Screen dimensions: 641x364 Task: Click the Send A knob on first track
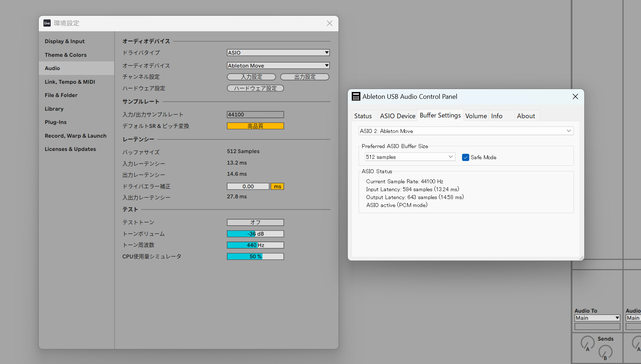point(587,343)
